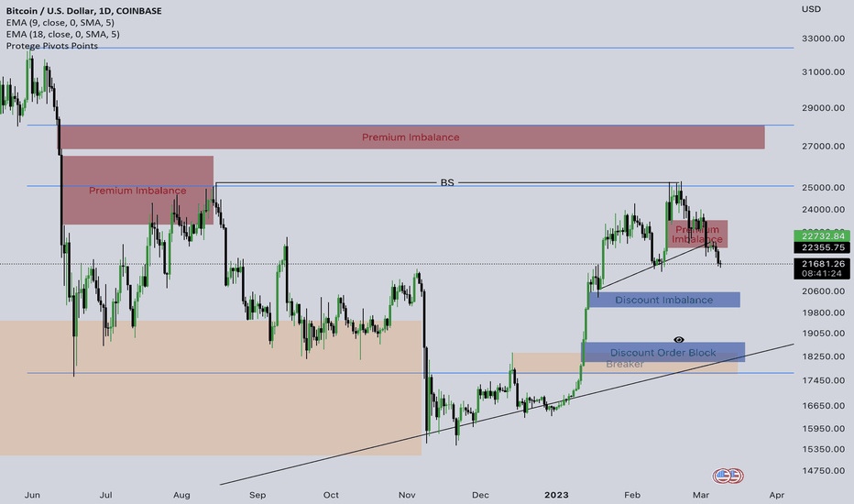This screenshot has height=504, width=854.
Task: Click the Jul label on time axis
Action: [x=105, y=495]
